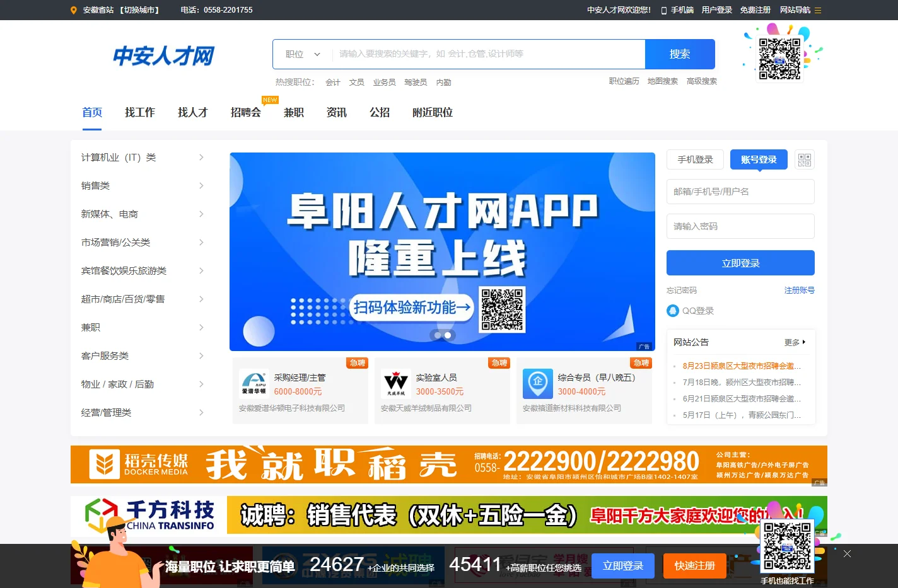Open the 采购经理/主管 job listing
Screen dimensions: 898x588
[x=300, y=378]
